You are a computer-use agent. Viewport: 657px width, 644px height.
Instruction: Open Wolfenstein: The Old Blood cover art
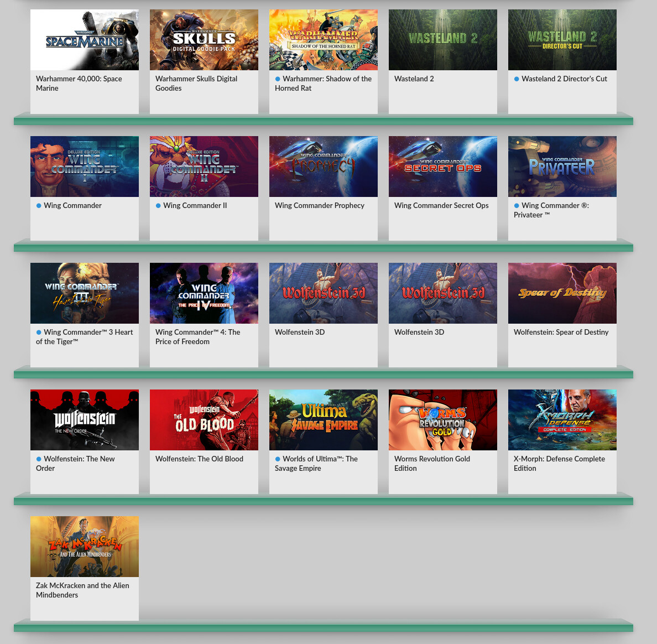coord(204,420)
